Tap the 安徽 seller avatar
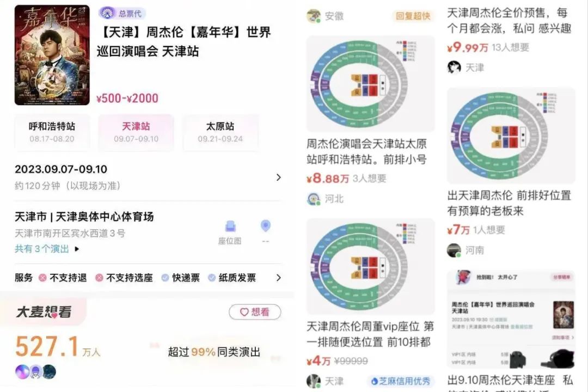The height and width of the screenshot is (392, 588). 314,16
